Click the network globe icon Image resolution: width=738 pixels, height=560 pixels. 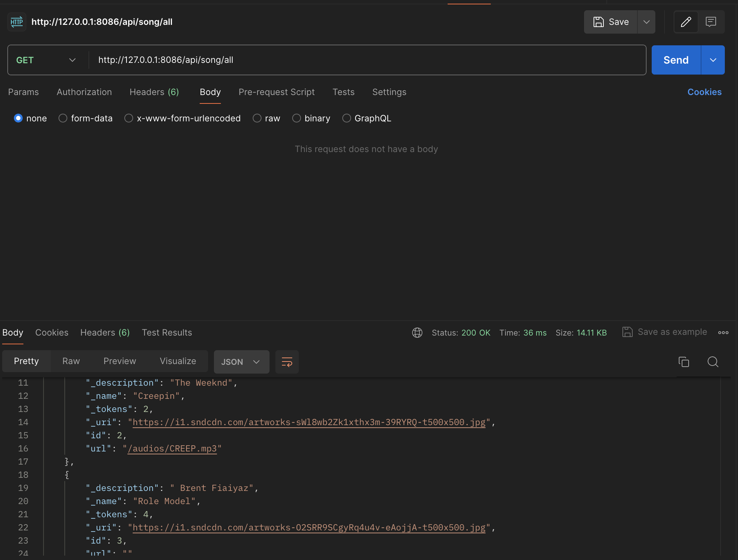tap(417, 333)
